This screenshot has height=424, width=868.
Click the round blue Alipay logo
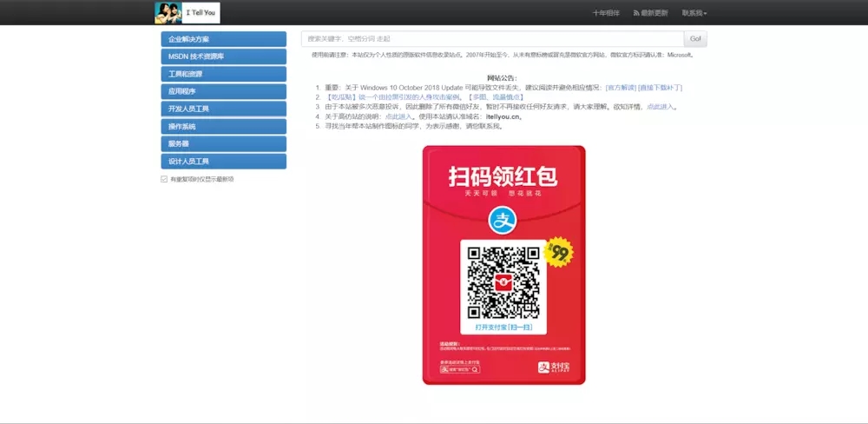tap(503, 220)
